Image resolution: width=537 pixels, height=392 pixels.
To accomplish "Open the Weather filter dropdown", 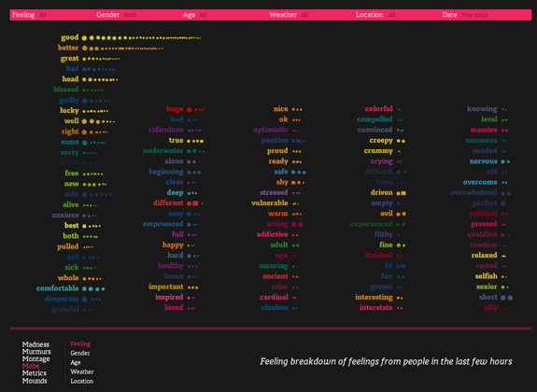I will coord(289,15).
